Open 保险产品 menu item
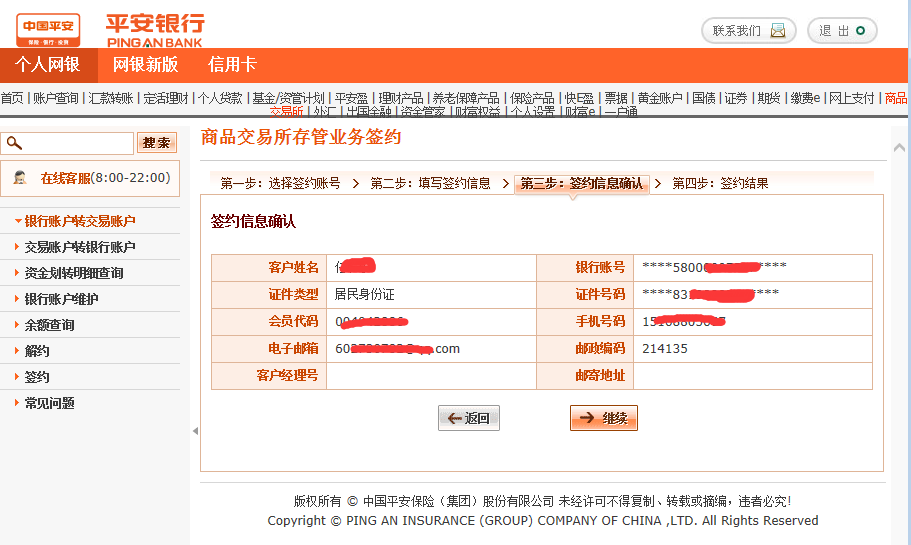Screen dimensions: 911x545 click(532, 98)
